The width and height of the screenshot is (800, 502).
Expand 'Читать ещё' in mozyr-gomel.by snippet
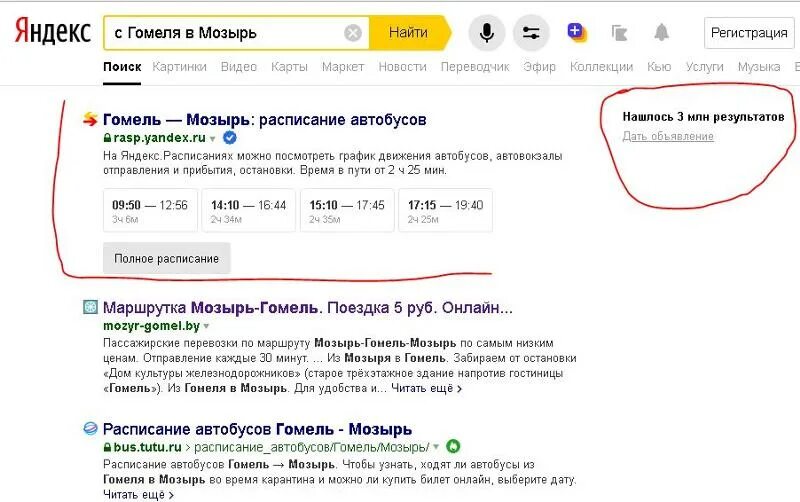coord(426,388)
